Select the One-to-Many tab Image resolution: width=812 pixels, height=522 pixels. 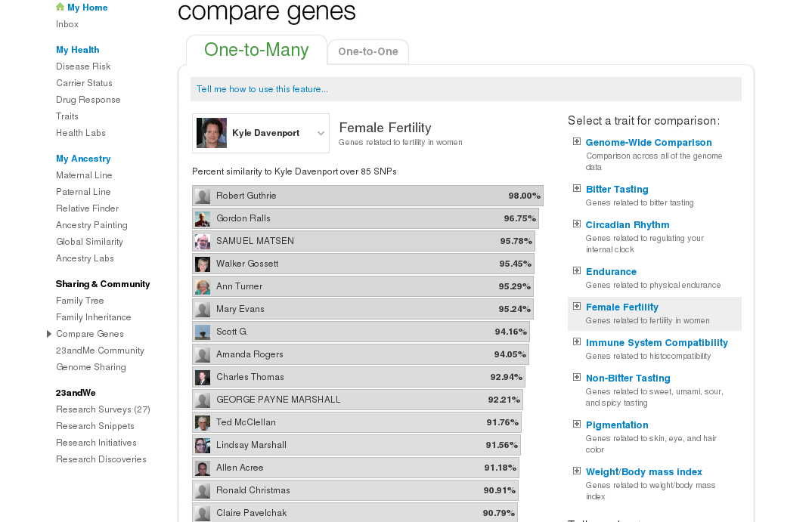pos(256,50)
